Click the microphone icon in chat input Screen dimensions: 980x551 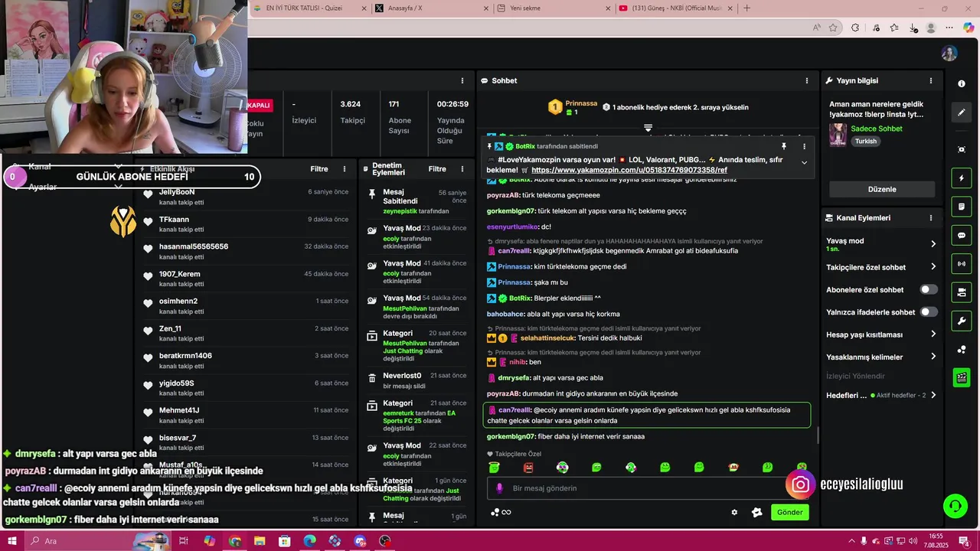500,488
